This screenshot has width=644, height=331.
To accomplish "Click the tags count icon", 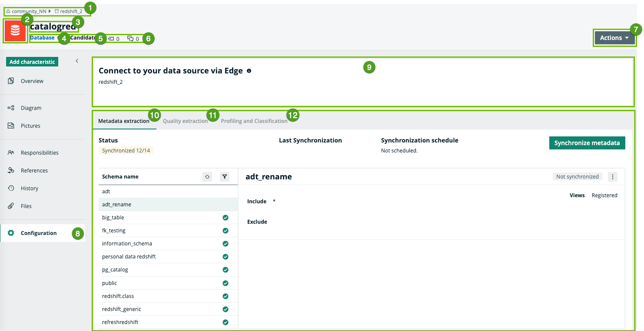I will point(111,39).
